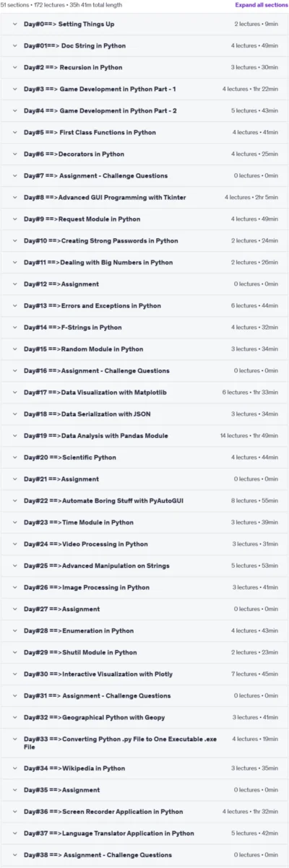Expand Converting Python .py File to Executable section

(x=144, y=742)
